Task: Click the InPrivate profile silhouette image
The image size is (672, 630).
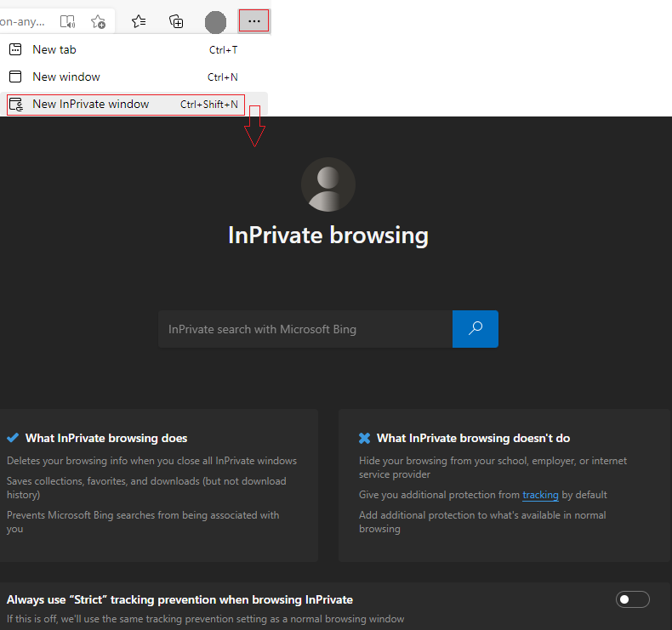Action: point(328,184)
